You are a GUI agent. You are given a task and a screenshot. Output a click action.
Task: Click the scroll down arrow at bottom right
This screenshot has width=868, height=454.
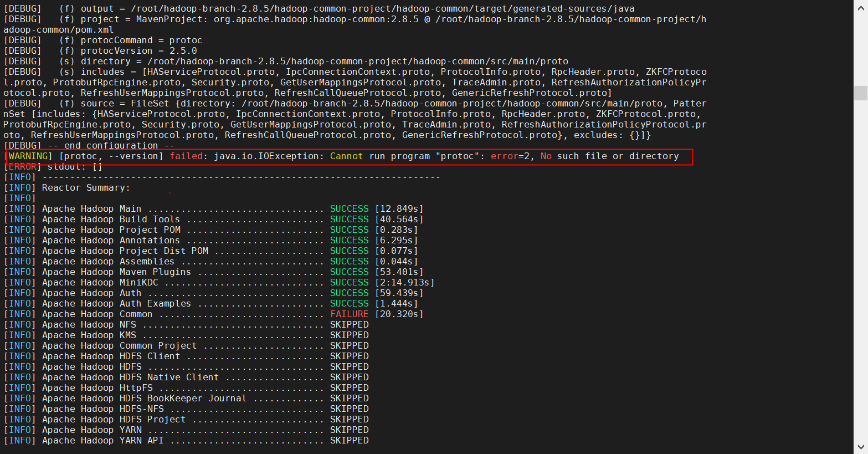click(x=860, y=447)
